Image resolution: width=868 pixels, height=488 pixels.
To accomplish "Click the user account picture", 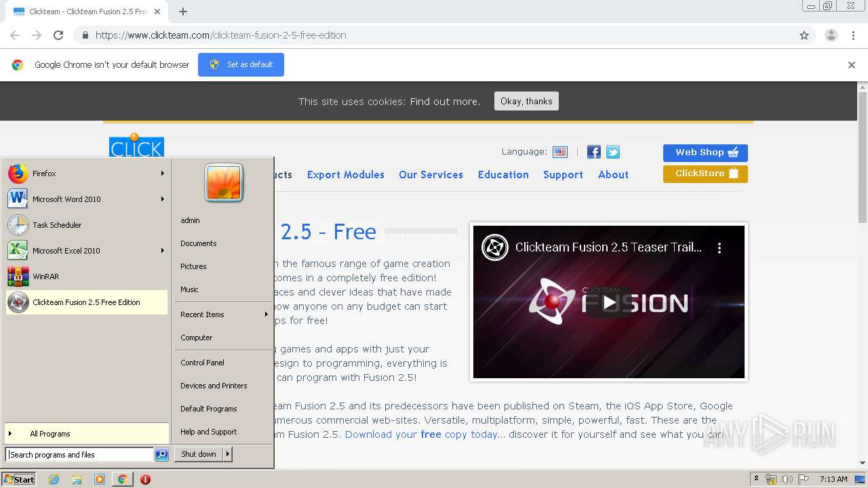I will pos(224,183).
